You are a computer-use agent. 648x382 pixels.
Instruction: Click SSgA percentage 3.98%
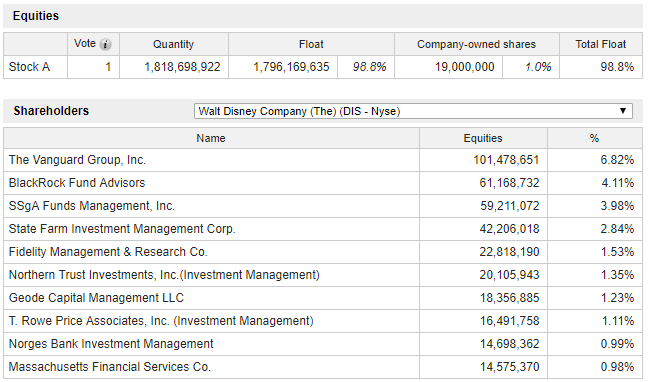click(x=617, y=206)
